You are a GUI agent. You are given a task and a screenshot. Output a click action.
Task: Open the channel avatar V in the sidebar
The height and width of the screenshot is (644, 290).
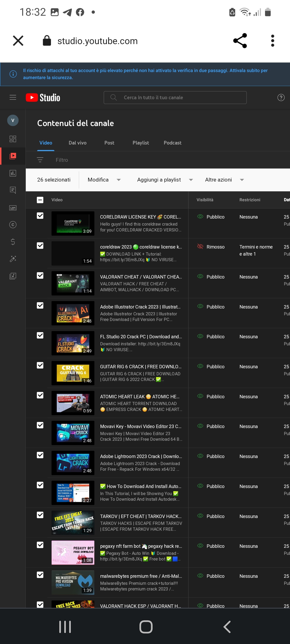click(x=13, y=121)
